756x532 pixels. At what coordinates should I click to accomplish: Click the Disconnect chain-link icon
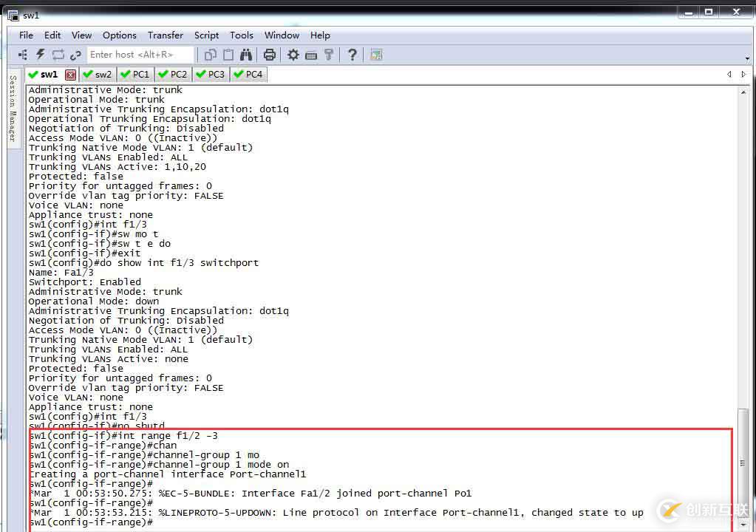pyautogui.click(x=75, y=55)
